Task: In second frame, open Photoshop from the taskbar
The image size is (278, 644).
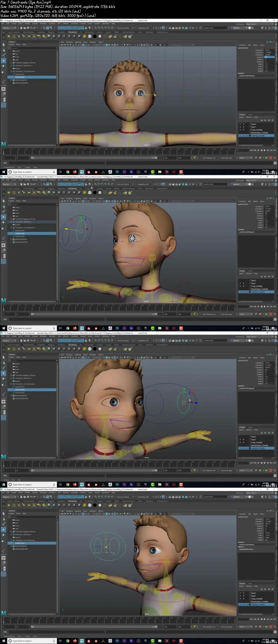Action: click(x=117, y=328)
